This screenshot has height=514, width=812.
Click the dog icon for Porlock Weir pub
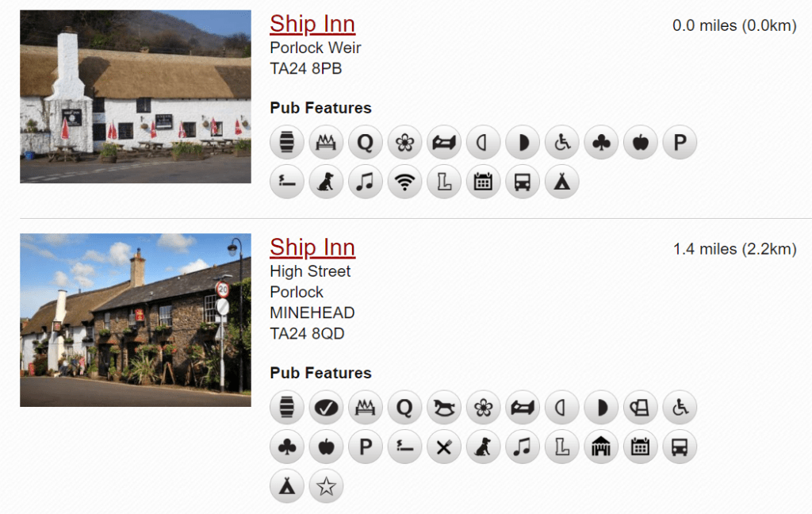coord(326,182)
